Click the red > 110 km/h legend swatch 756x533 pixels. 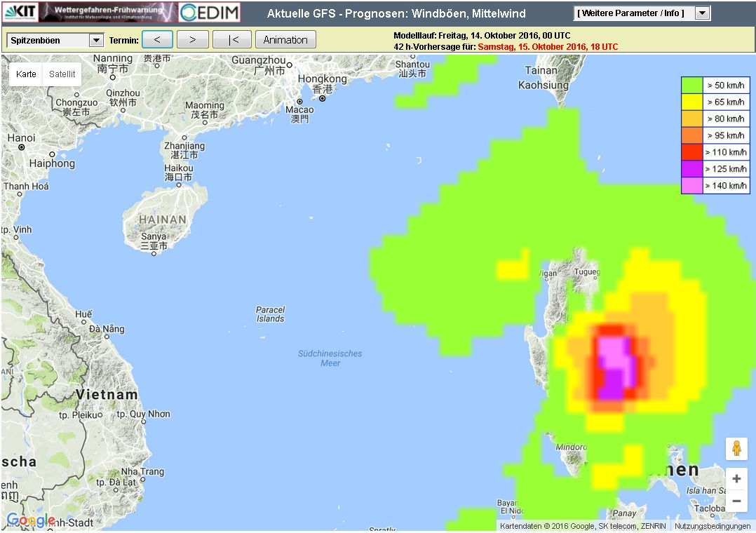[692, 152]
